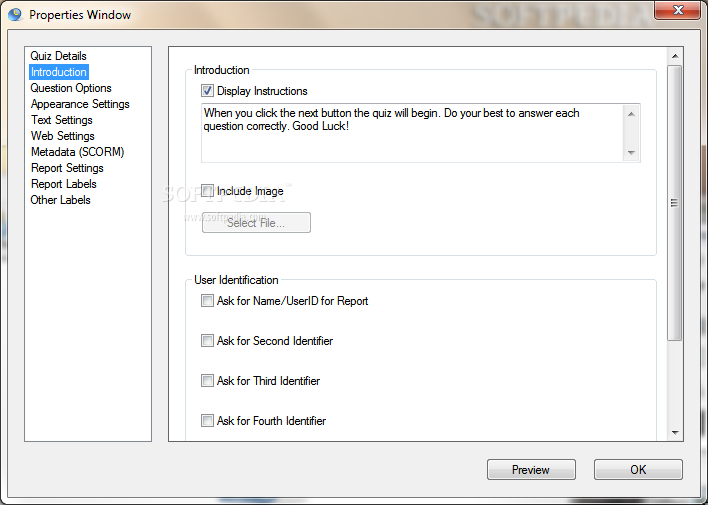
Task: Uncheck Display Instructions
Action: click(207, 91)
